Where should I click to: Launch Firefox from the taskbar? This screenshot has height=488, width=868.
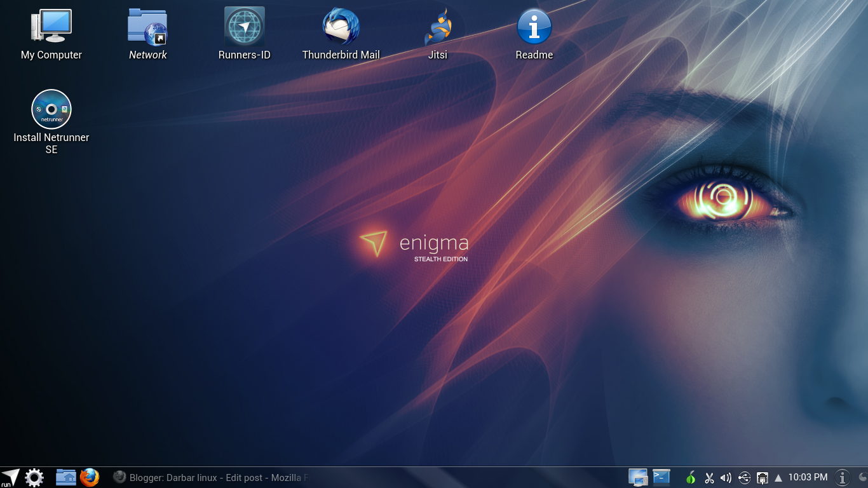coord(90,477)
